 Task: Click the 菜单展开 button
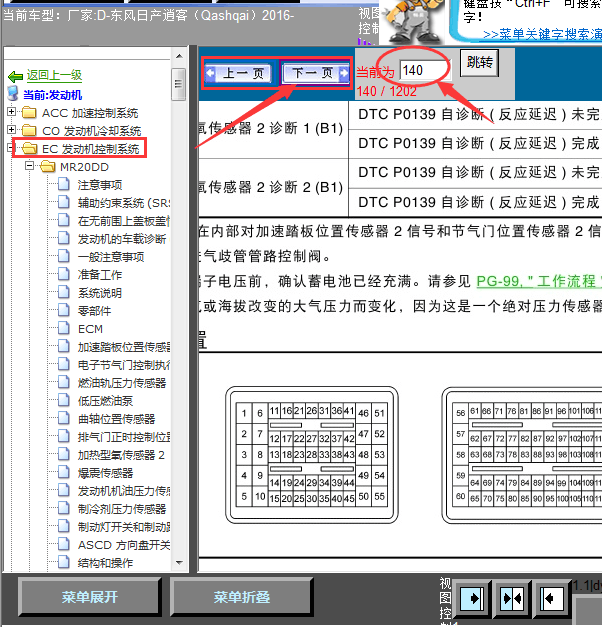(x=90, y=597)
